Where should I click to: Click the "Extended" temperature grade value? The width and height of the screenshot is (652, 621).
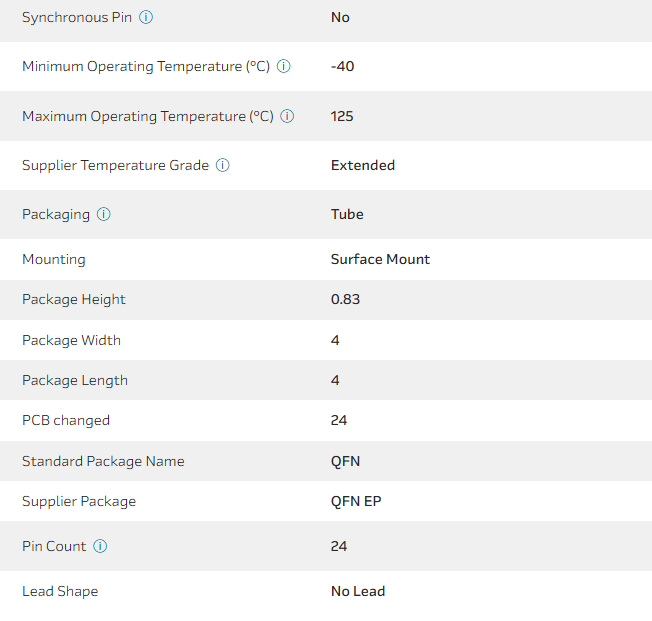click(363, 165)
